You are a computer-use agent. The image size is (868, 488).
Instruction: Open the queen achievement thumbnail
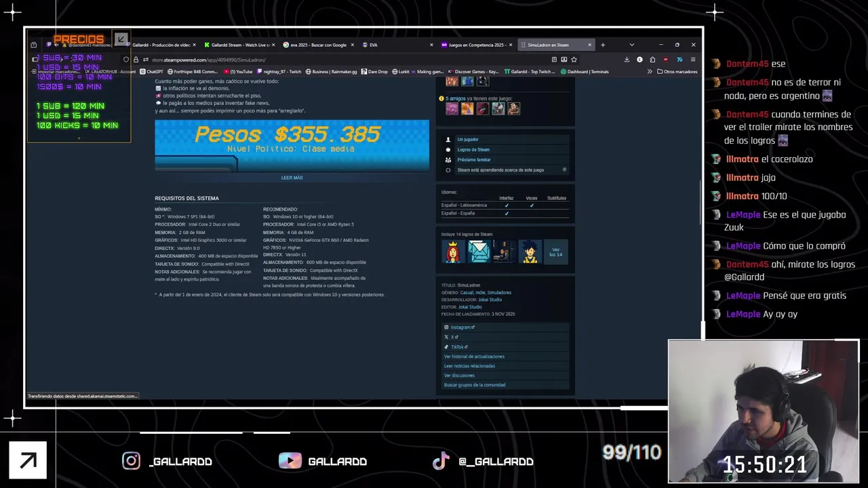(452, 251)
